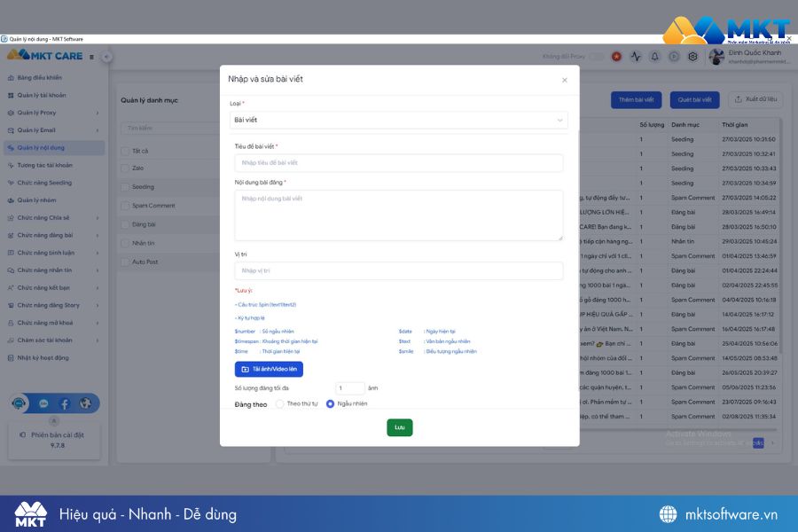Check the Tất cả category checkbox
This screenshot has height=532, width=798.
(125, 152)
